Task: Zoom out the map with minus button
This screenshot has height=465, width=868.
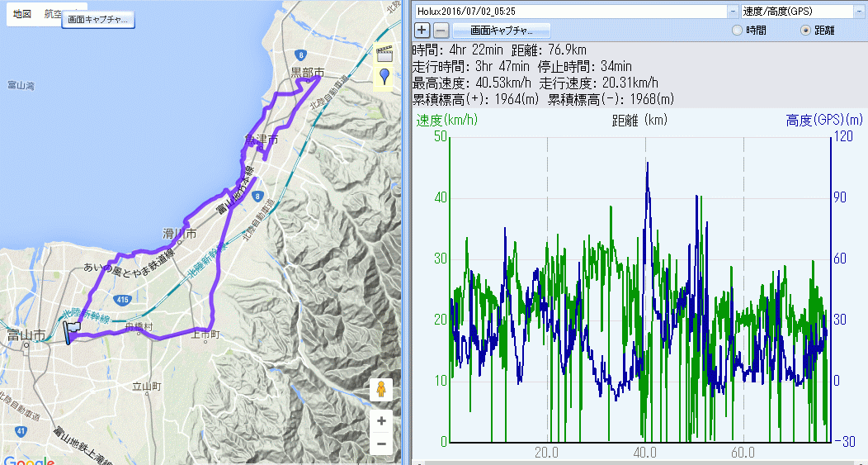Action: 381,444
